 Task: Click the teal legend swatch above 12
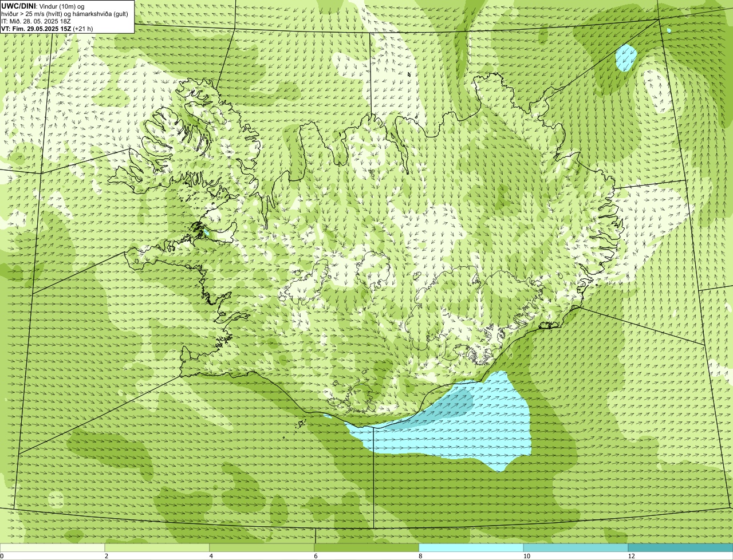point(680,548)
